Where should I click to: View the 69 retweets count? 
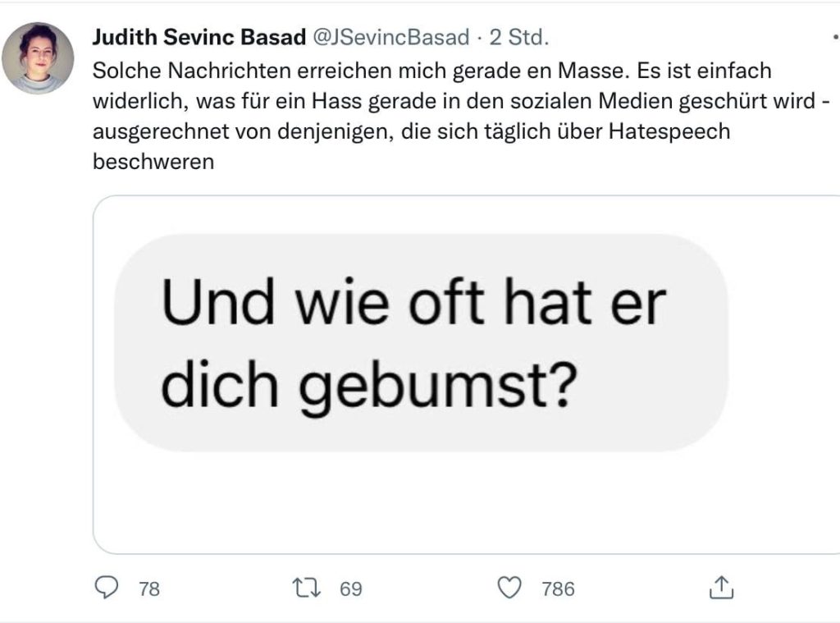pos(351,589)
